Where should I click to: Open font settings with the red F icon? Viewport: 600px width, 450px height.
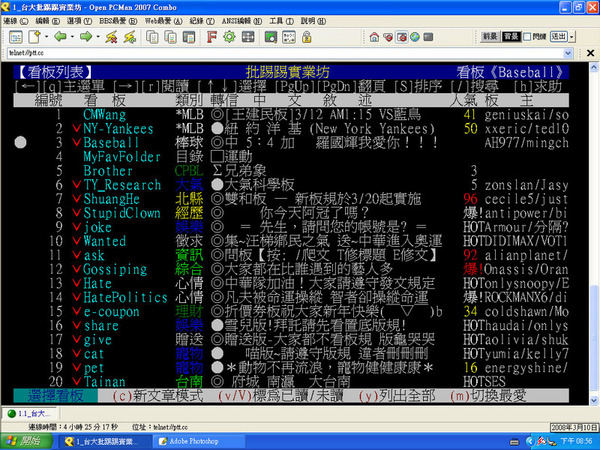[212, 37]
